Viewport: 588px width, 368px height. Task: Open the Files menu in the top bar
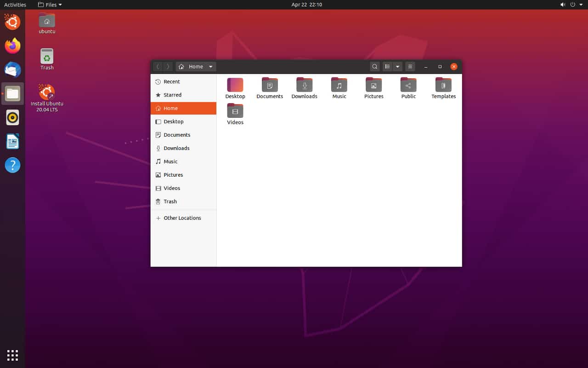[49, 5]
